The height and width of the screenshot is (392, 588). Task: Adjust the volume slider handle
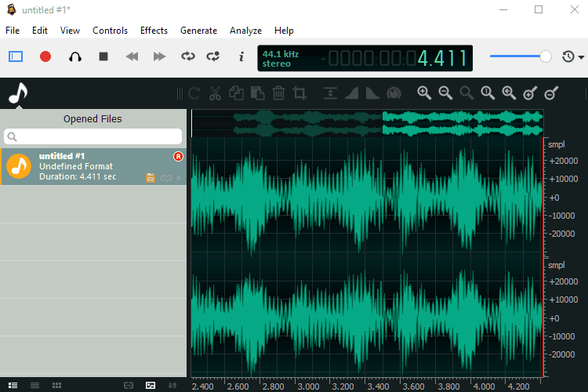point(545,56)
